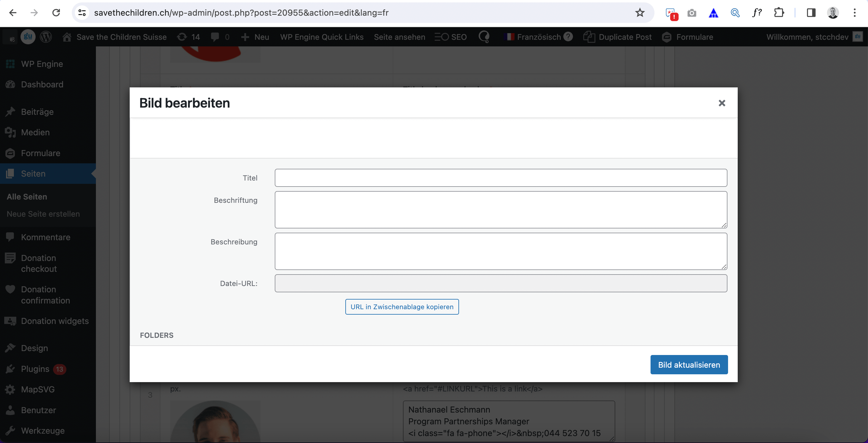The height and width of the screenshot is (443, 868).
Task: Open MapSVG in the sidebar
Action: 48,389
